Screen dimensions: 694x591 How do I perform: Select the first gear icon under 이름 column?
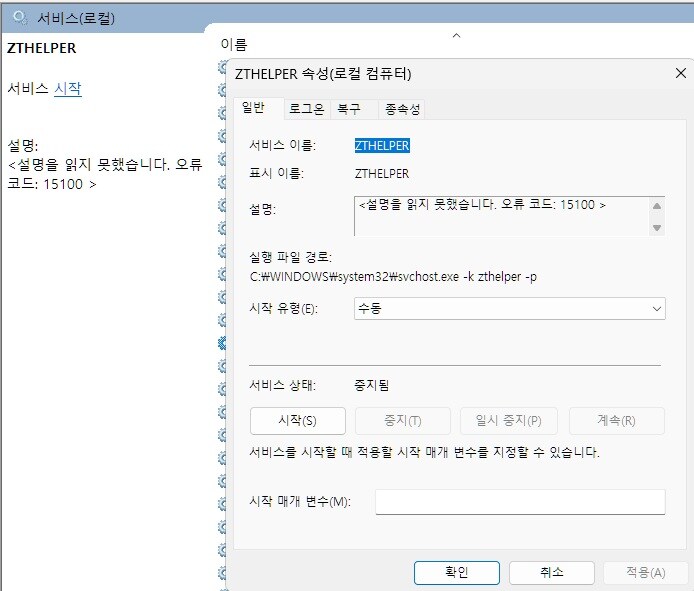coord(223,68)
